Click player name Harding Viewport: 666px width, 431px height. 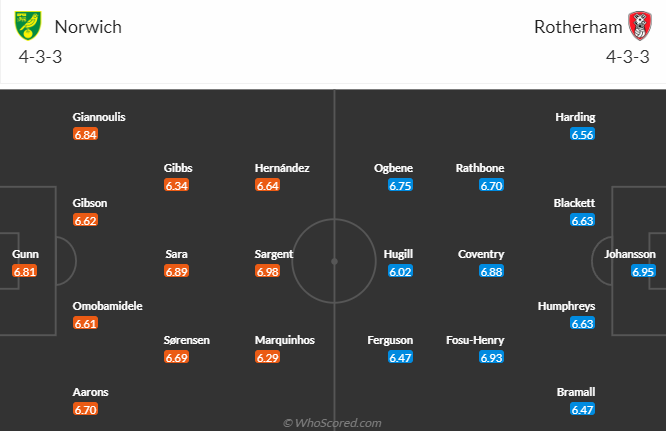575,117
